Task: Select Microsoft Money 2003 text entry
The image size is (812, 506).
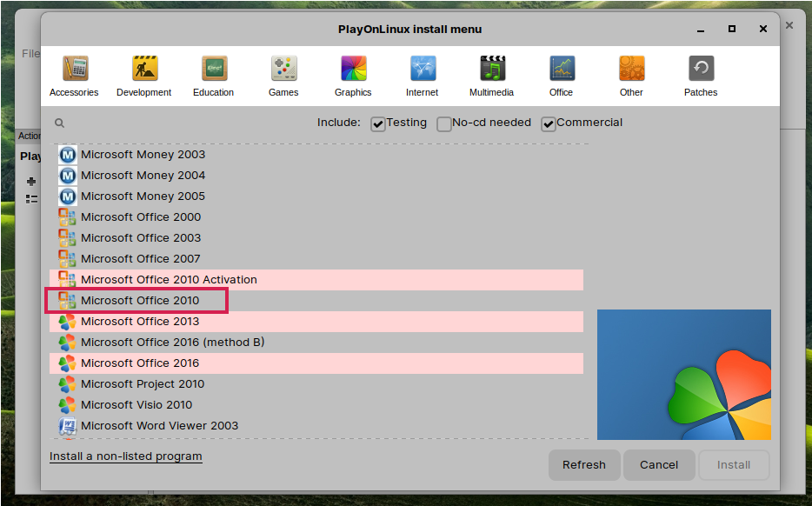Action: pos(143,155)
